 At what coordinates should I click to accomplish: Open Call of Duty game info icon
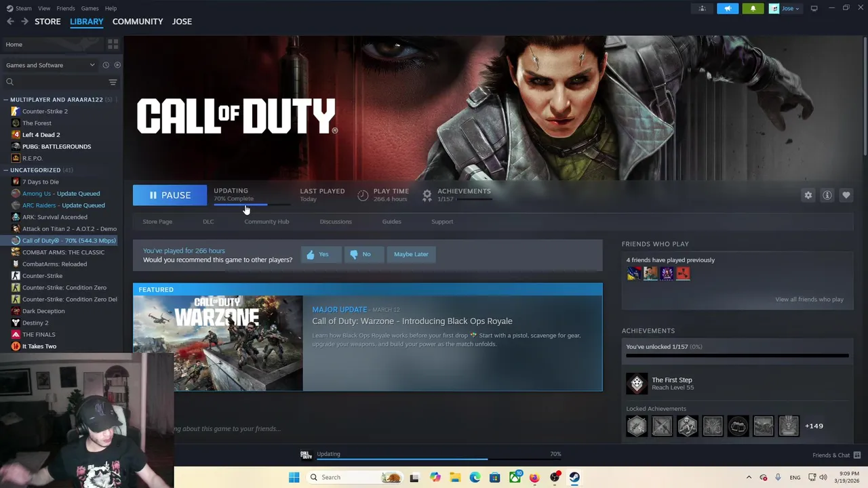click(x=827, y=195)
